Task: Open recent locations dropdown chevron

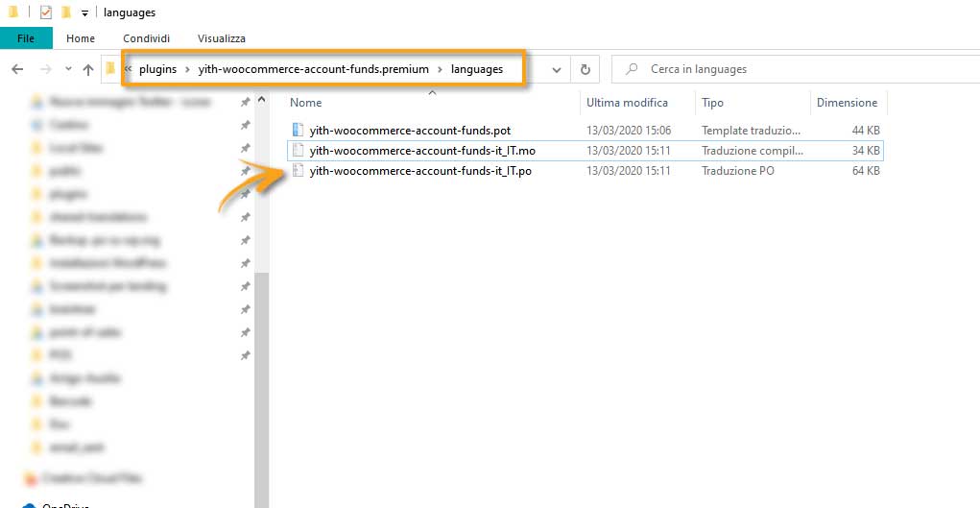Action: pos(68,69)
